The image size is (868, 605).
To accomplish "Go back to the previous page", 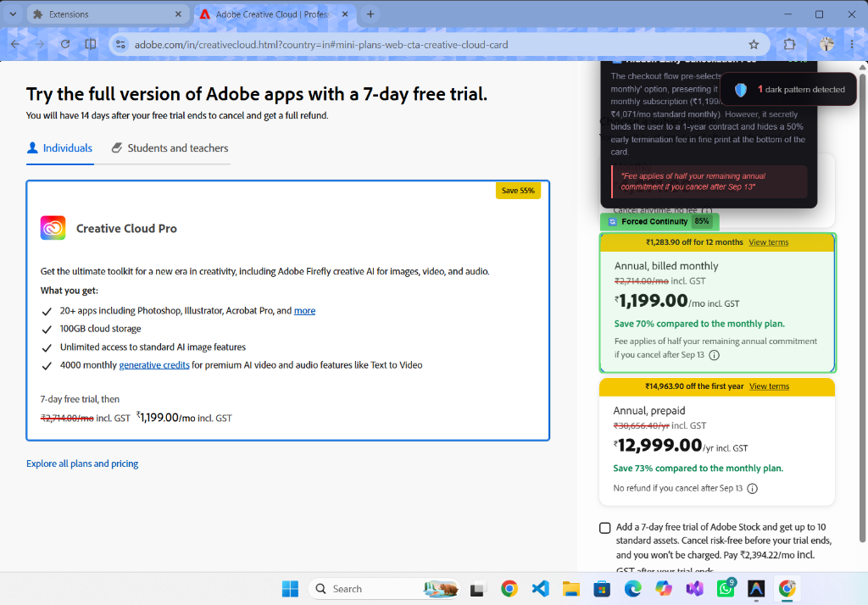I will pos(15,44).
